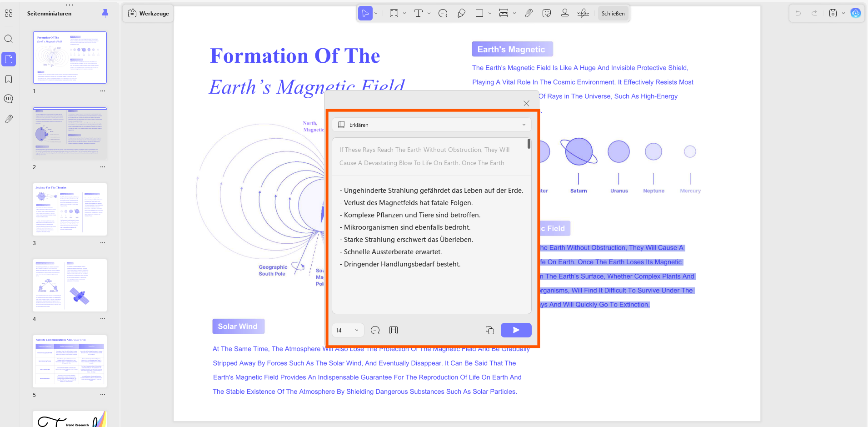Click 'Geographic South Pole' diagram label
The height and width of the screenshot is (427, 868).
(273, 271)
